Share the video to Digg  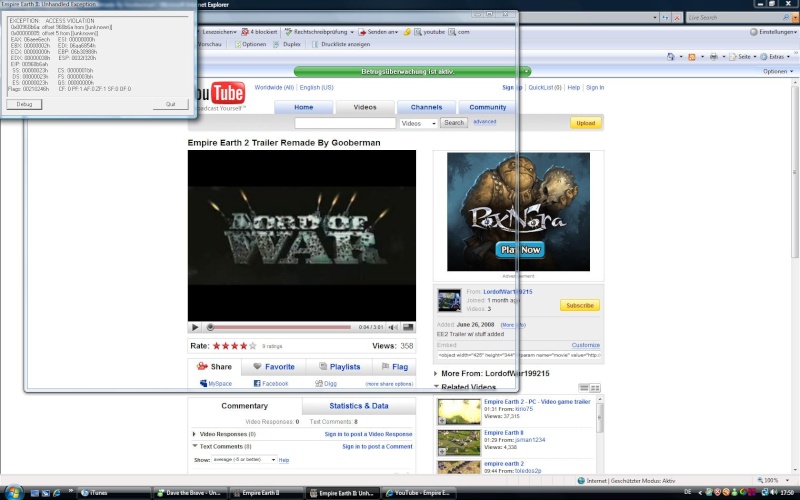[326, 384]
